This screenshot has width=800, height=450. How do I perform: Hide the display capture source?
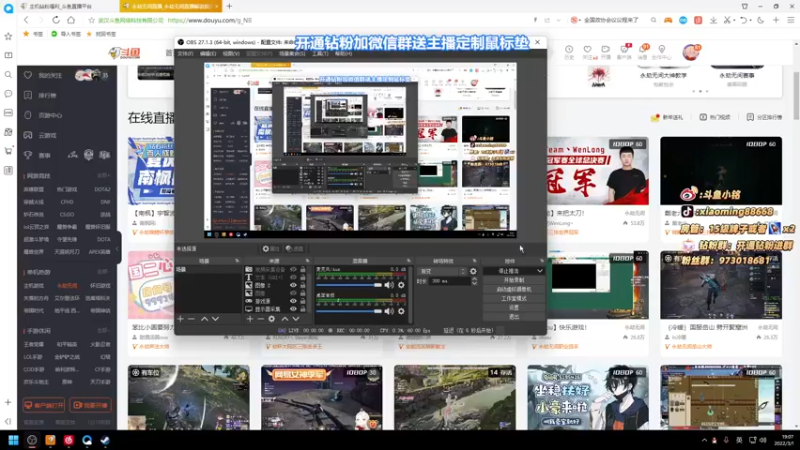[293, 309]
